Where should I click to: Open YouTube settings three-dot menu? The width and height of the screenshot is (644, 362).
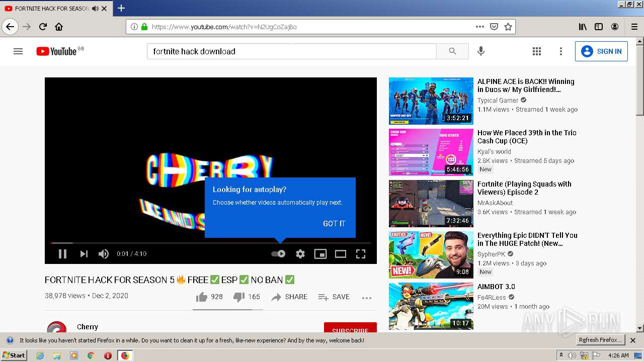561,51
